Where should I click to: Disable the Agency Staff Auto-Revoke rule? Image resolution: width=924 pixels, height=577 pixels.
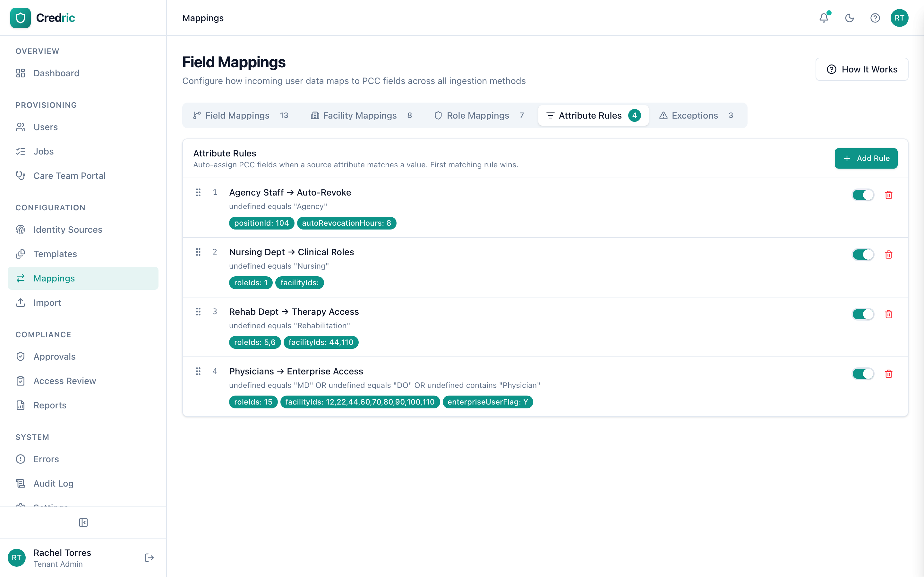click(862, 195)
